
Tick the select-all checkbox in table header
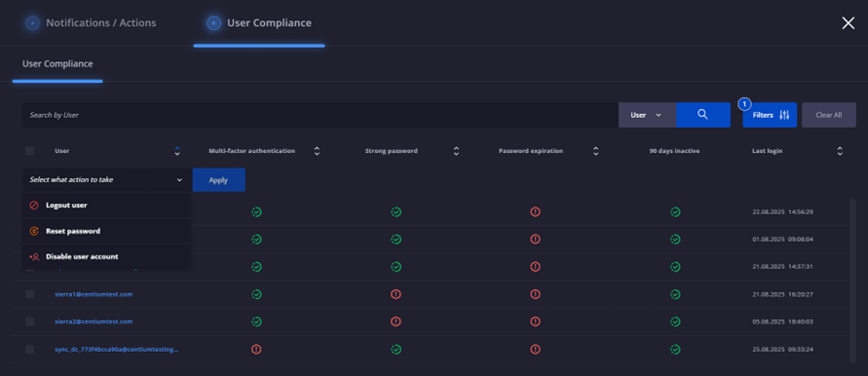coord(30,151)
